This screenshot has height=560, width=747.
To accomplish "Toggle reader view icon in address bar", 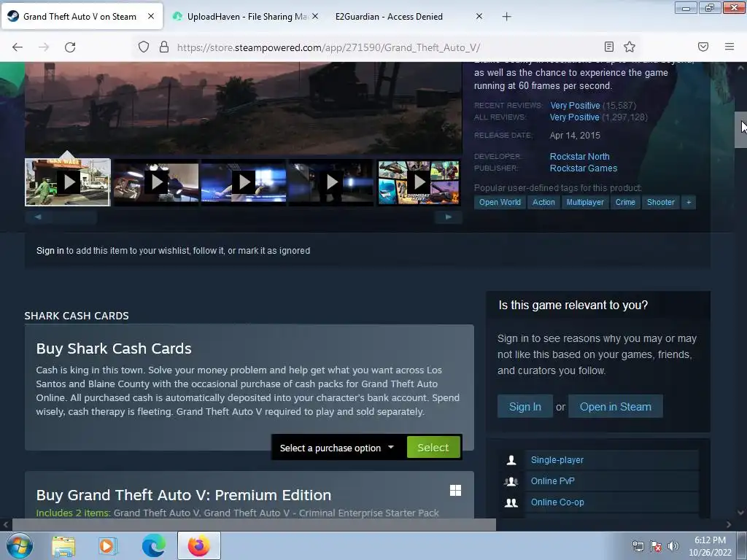I will tap(608, 47).
